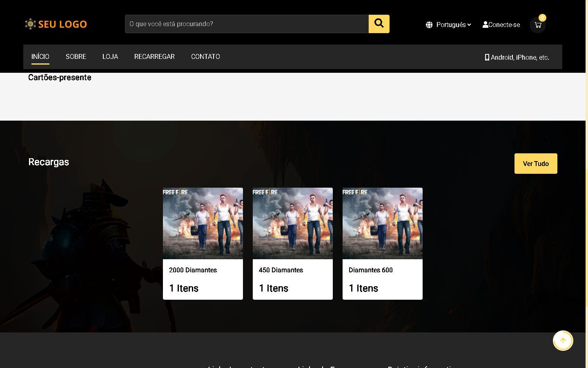
Task: Open the INÍCIO menu item
Action: [40, 56]
